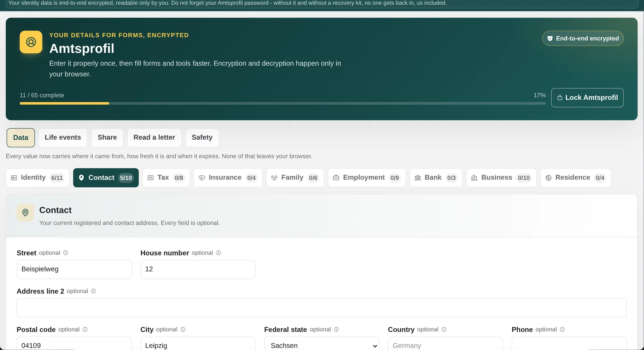644x350 pixels.
Task: Click the shield icon on End-to-end encrypted badge
Action: 550,39
